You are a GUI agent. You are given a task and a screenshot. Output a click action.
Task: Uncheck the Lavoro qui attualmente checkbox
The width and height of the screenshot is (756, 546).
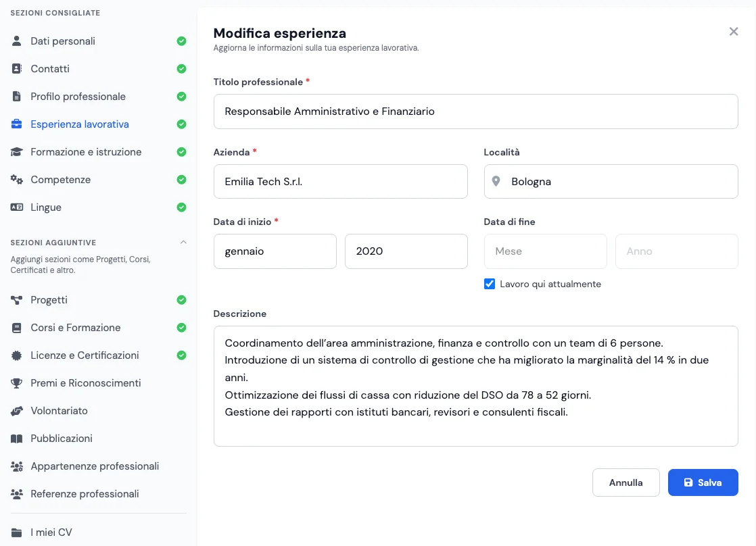click(x=490, y=284)
